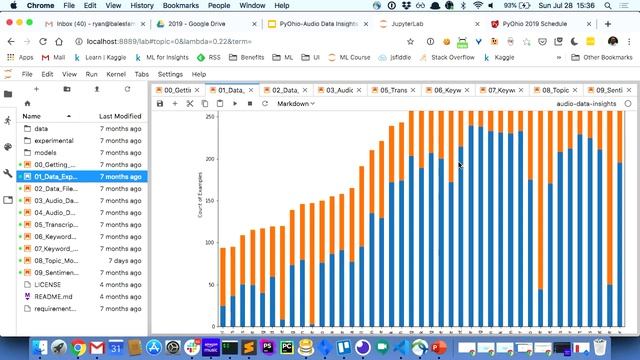640x360 pixels.
Task: Open the Cell Tools wrench sidebar tab
Action: click(x=8, y=173)
